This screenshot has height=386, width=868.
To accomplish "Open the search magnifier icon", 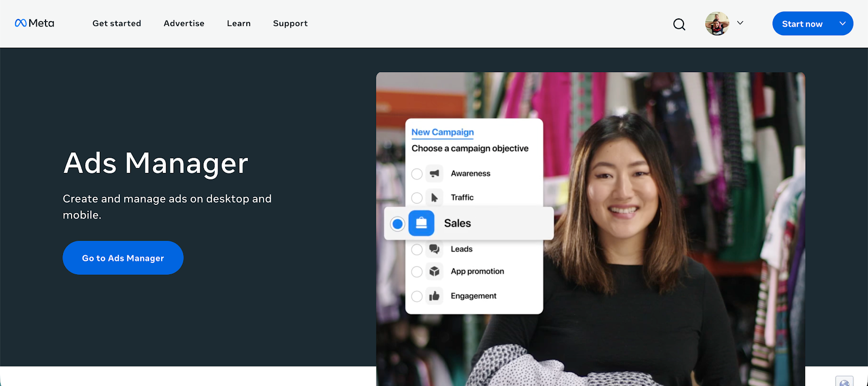I will click(679, 24).
